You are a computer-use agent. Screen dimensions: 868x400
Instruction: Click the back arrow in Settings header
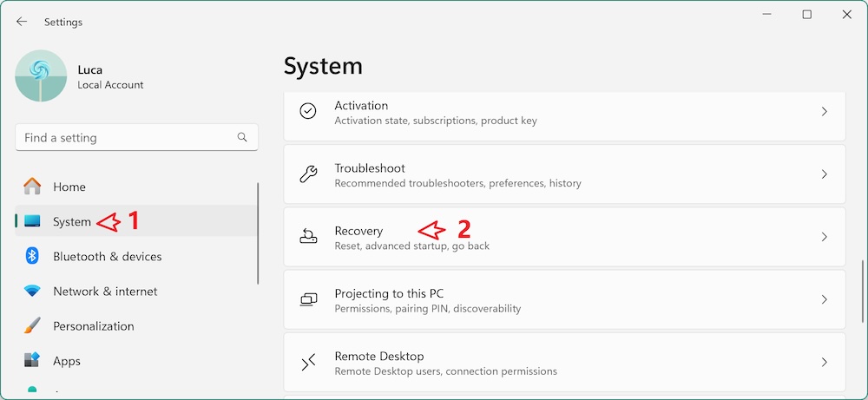pyautogui.click(x=22, y=22)
